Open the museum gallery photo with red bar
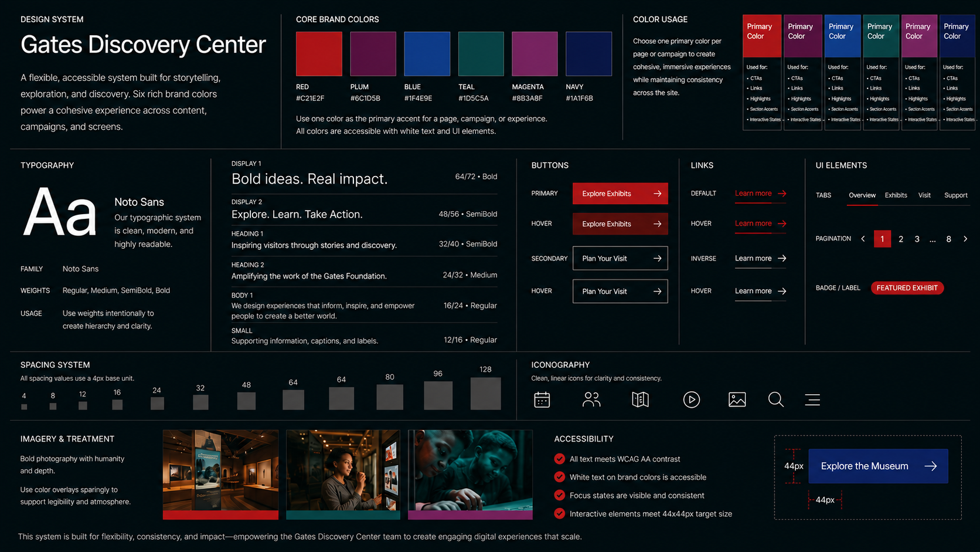 (220, 475)
